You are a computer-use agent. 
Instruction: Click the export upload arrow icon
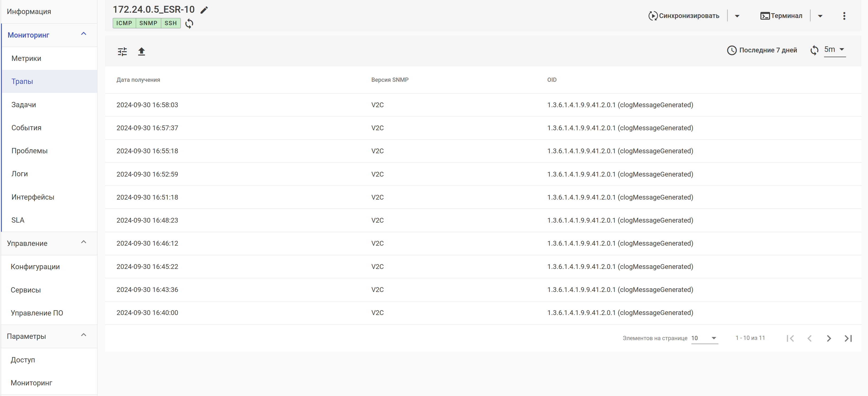pos(142,52)
